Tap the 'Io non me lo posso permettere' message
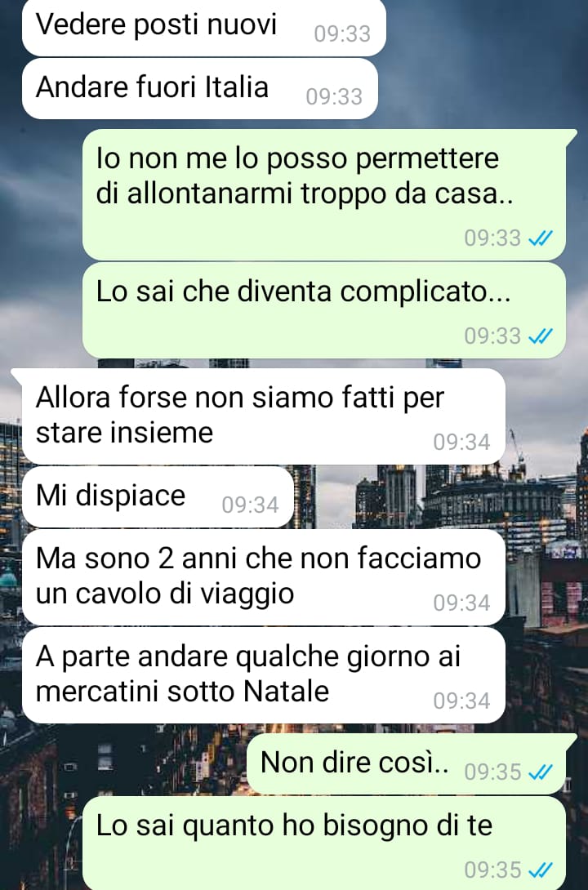 point(326,195)
